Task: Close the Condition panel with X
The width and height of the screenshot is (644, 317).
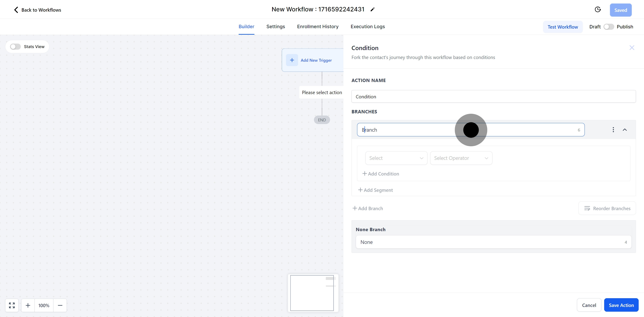Action: click(x=631, y=48)
